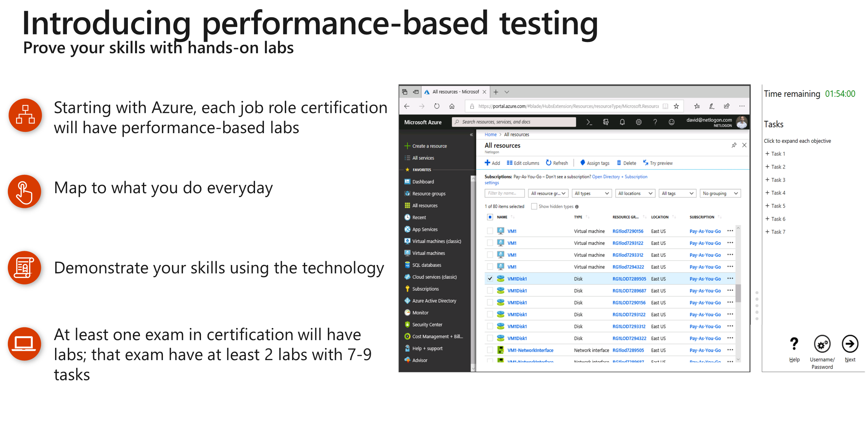Check the VM1 row in RG1lod7293122
Image resolution: width=868 pixels, height=429 pixels.
coord(490,243)
